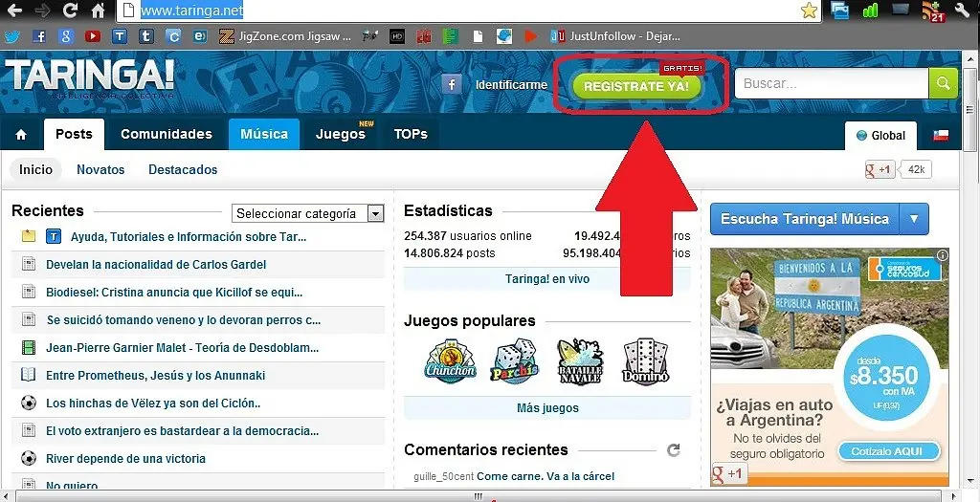Open the Chinchón game icon
980x502 pixels.
[450, 361]
